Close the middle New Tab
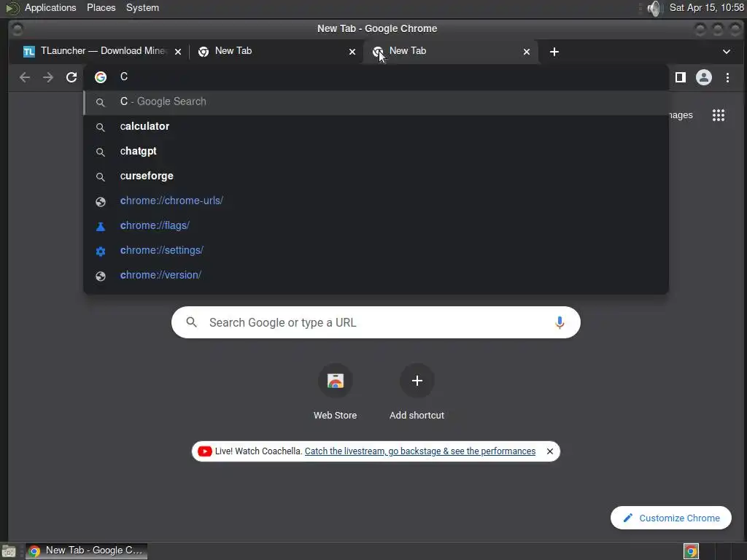This screenshot has height=560, width=747. tap(352, 52)
